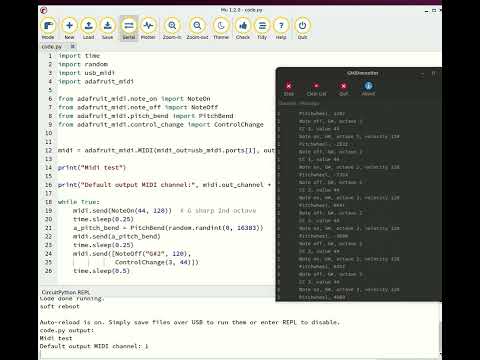Click the a_pitch_bend assignment on line 21

tap(168, 228)
